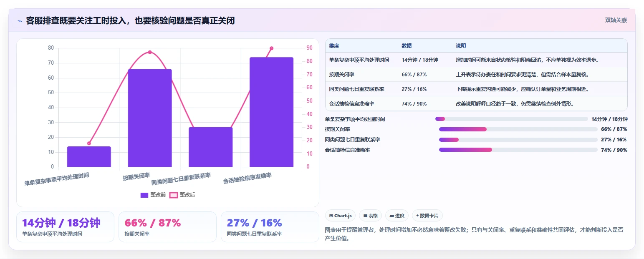The height and width of the screenshot is (259, 644).
Task: Click x-axis label 按期关闭率 under chart
Action: pos(136,177)
